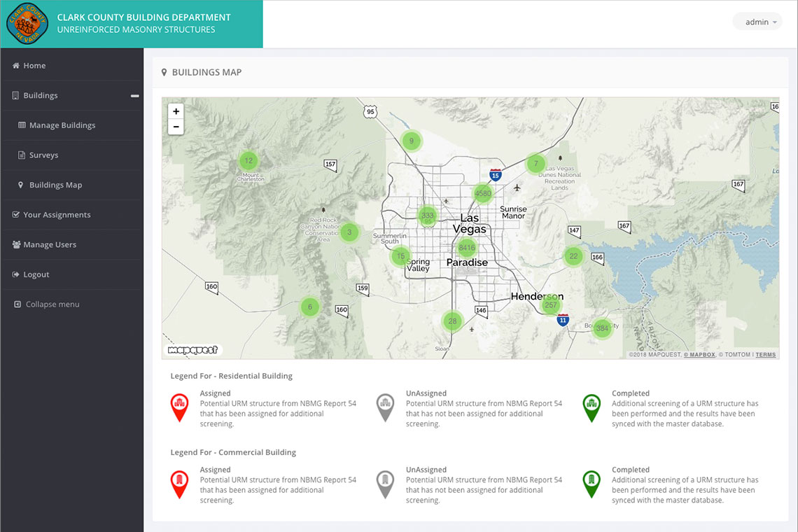
Task: Click 'Legend For - Residential Building' heading
Action: click(x=232, y=376)
